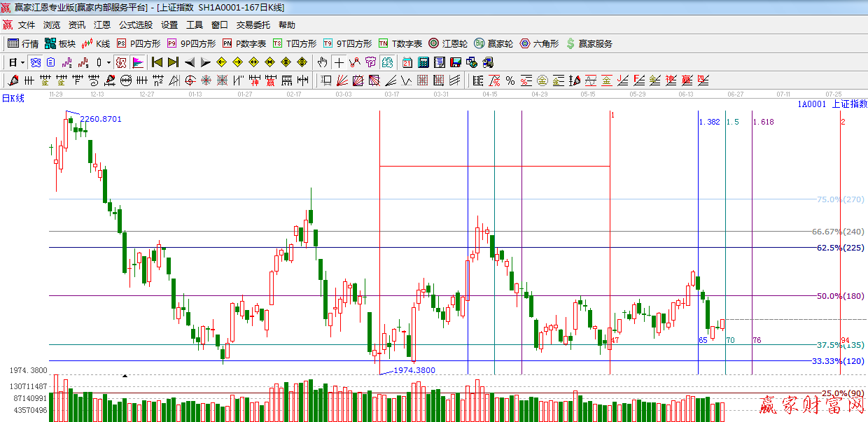Open the candlestick style dropdown arrow

pyautogui.click(x=108, y=62)
